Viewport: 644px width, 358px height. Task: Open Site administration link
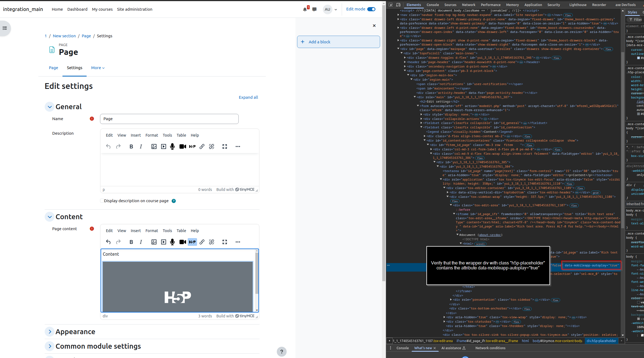click(135, 9)
